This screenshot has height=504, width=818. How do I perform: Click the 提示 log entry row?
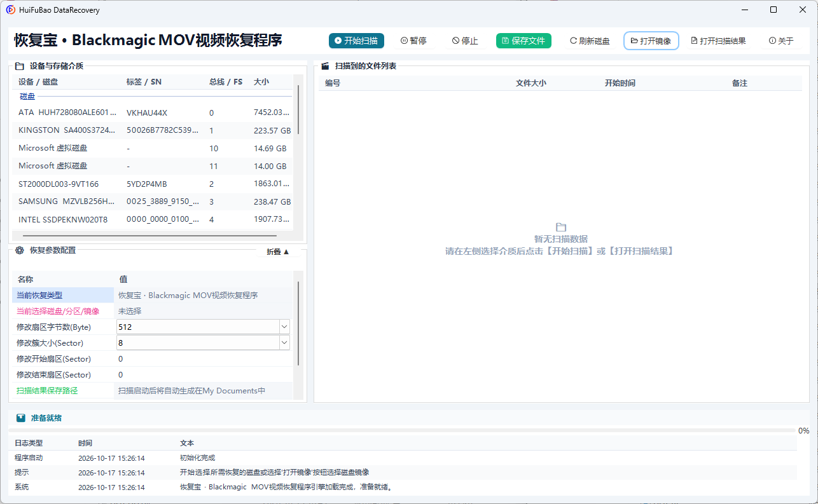(403, 472)
